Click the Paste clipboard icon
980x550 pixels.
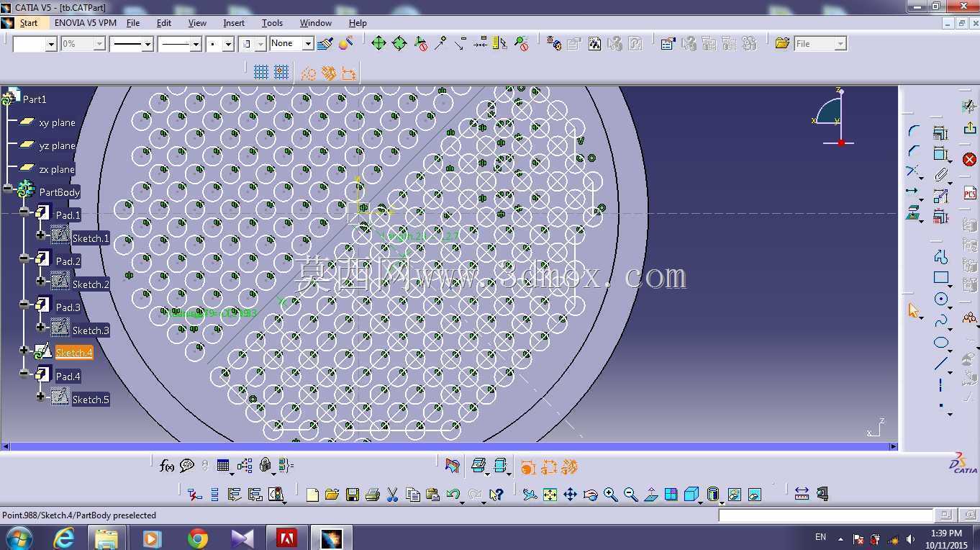pyautogui.click(x=432, y=495)
